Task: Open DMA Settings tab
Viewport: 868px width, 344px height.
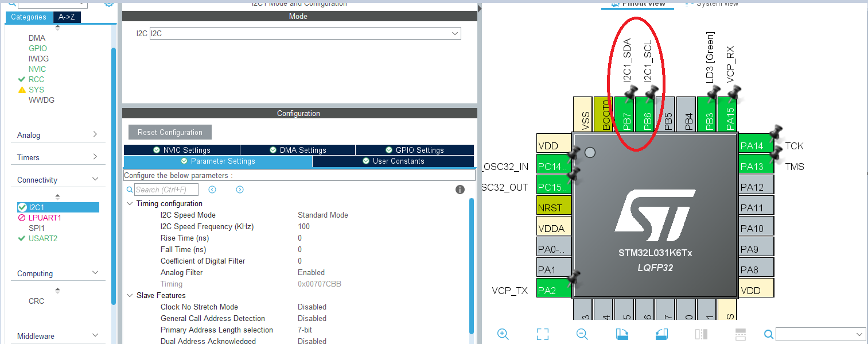Action: tap(298, 150)
